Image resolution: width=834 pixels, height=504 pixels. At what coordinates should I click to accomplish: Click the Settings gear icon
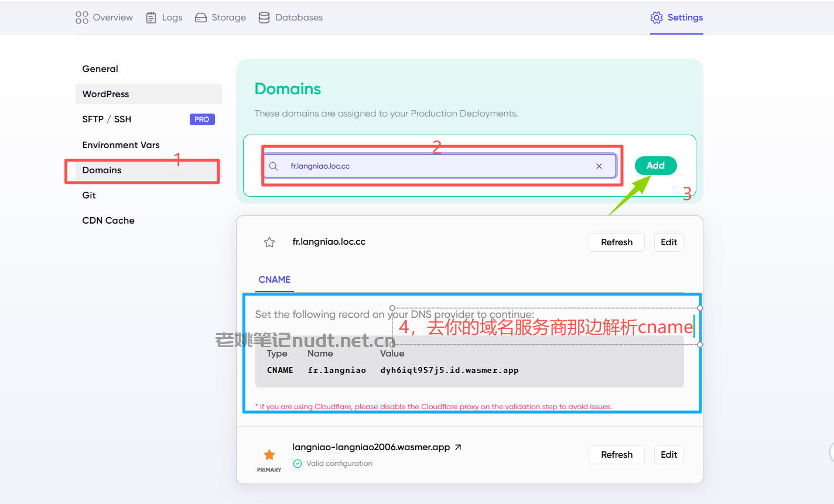[x=657, y=18]
